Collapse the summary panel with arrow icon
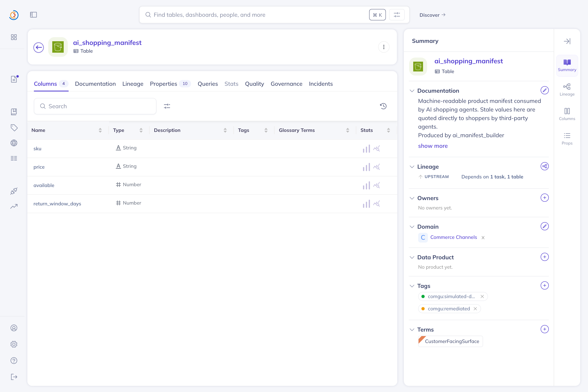Screen dimensions: 588x392 click(567, 41)
